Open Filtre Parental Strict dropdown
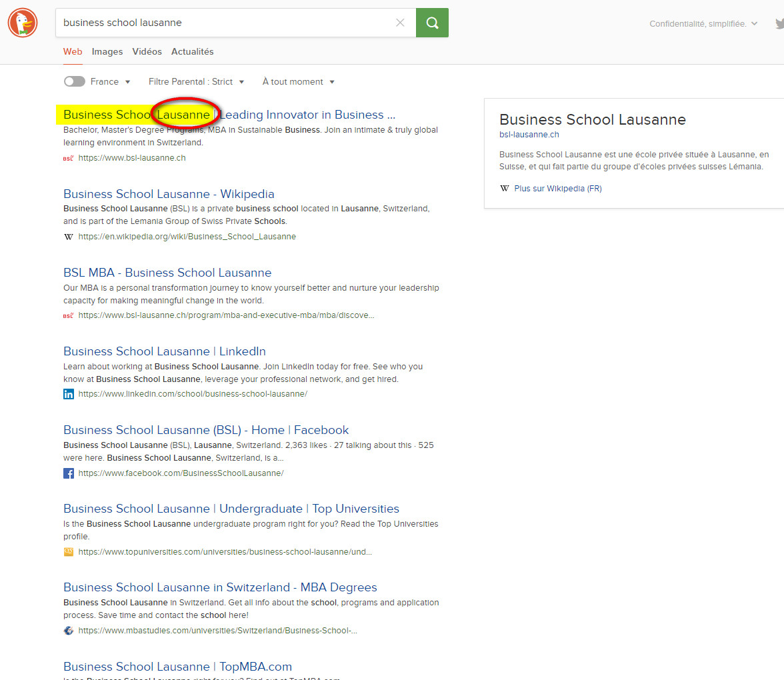This screenshot has height=680, width=784. 196,81
